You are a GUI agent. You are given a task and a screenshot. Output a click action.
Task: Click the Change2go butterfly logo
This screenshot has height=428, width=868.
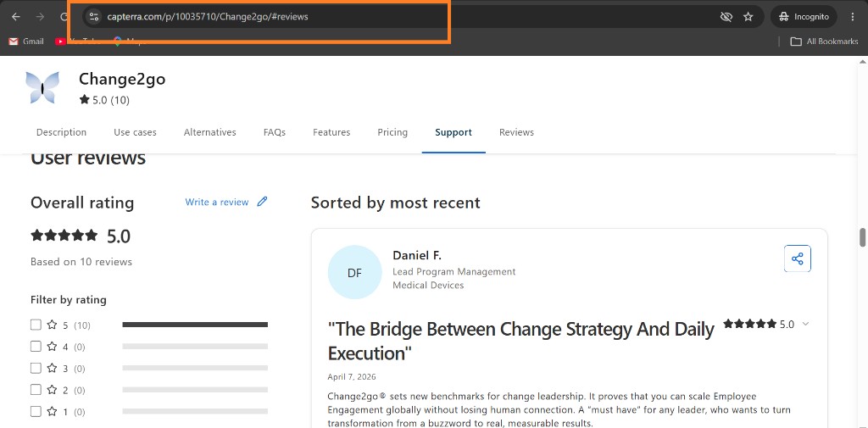[x=42, y=87]
